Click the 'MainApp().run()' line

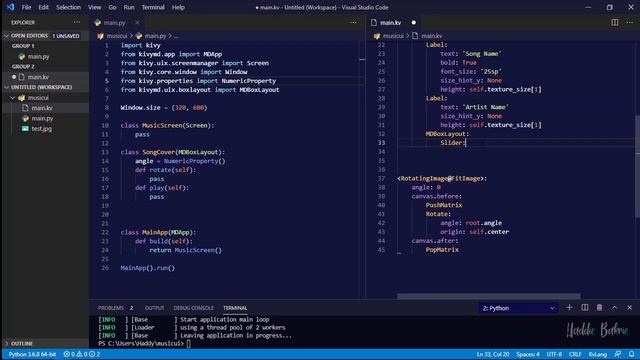(147, 268)
